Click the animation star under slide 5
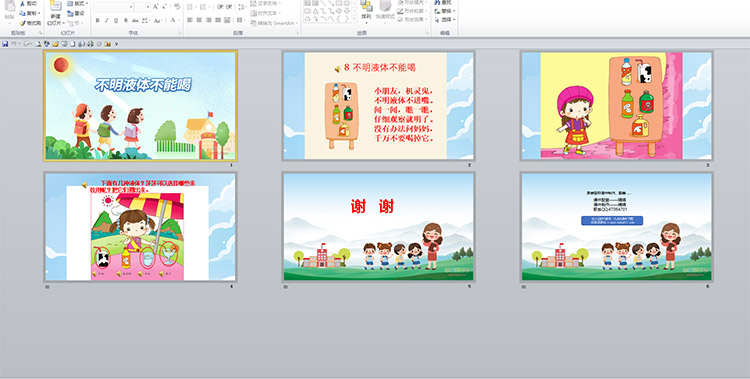This screenshot has height=379, width=750. point(286,287)
